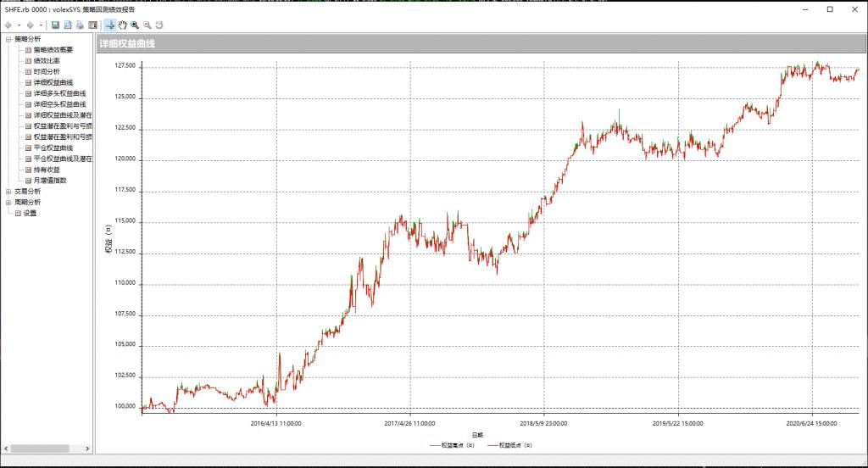The height and width of the screenshot is (468, 868).
Task: Click the 2017/4/26 11:00:00 date label
Action: pos(409,424)
